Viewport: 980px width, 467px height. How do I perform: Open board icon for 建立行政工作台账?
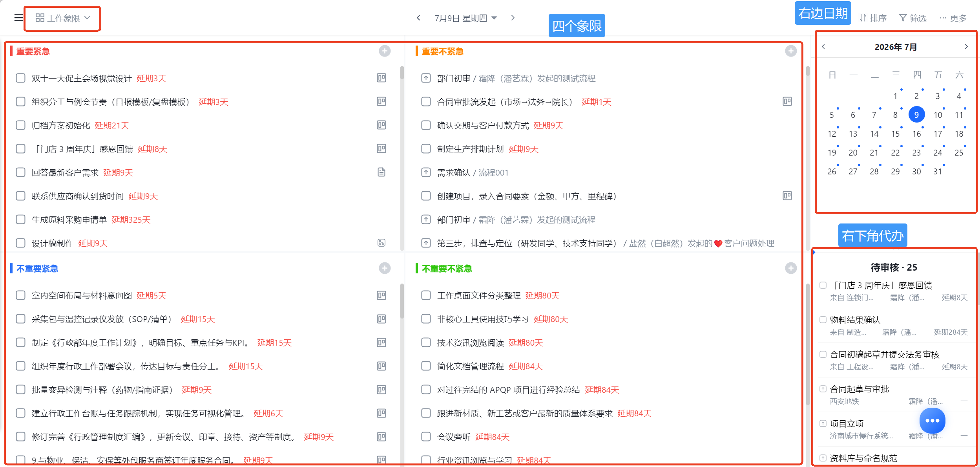tap(381, 413)
